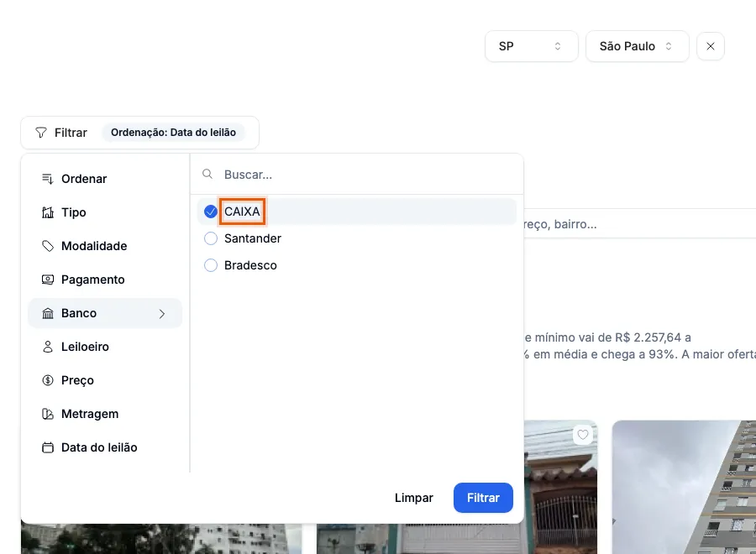Click the Ordenação: Data do leilão chip
The height and width of the screenshot is (554, 756).
(173, 133)
